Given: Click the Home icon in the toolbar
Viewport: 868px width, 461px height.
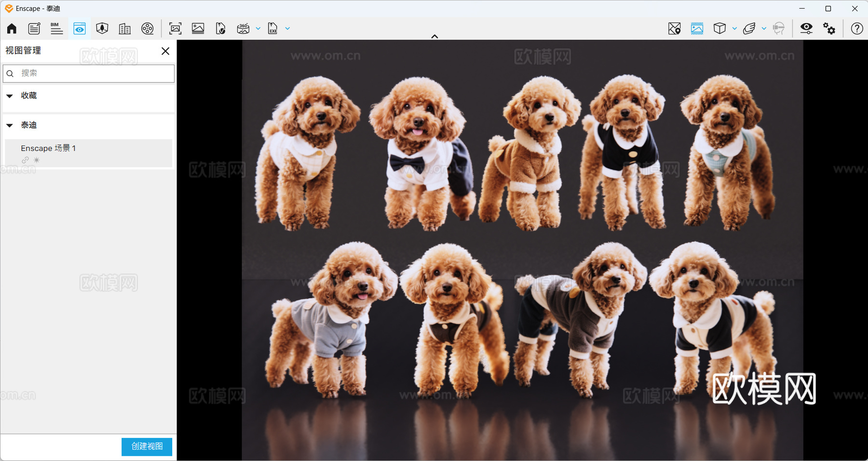Looking at the screenshot, I should [x=12, y=28].
